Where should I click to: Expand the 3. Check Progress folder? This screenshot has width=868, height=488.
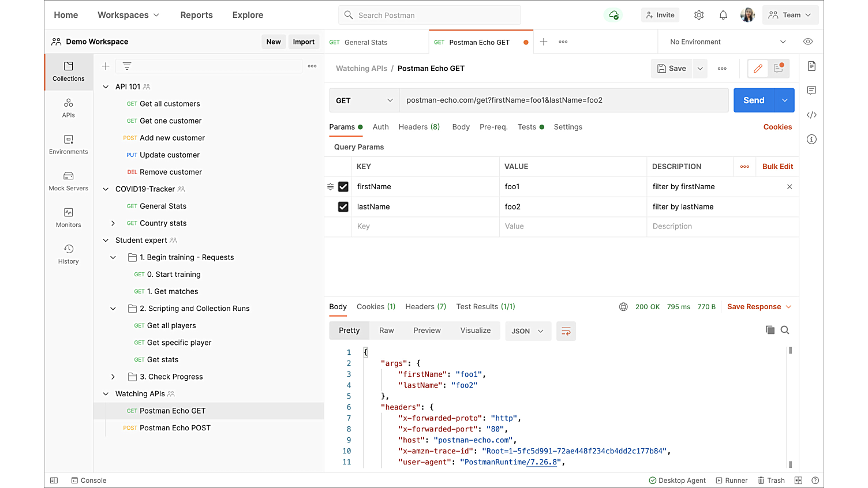pos(113,377)
